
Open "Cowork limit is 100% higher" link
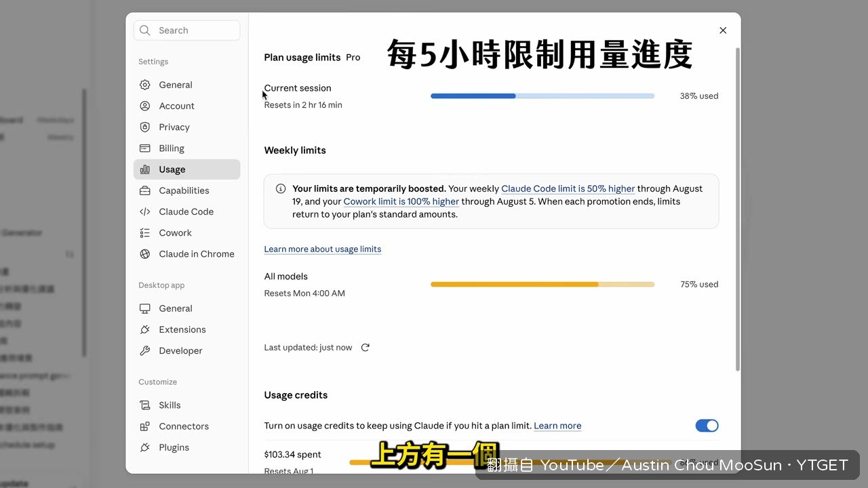401,201
